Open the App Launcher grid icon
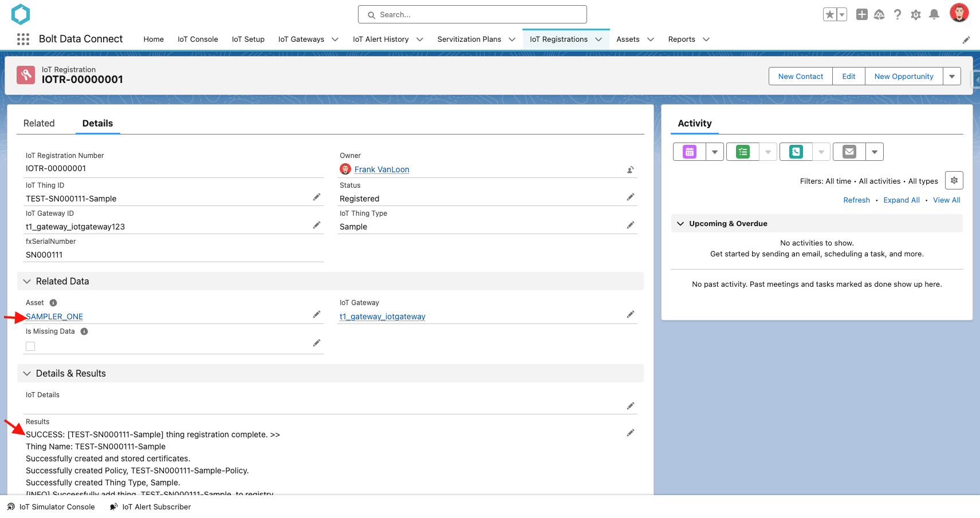This screenshot has width=980, height=518. click(23, 39)
